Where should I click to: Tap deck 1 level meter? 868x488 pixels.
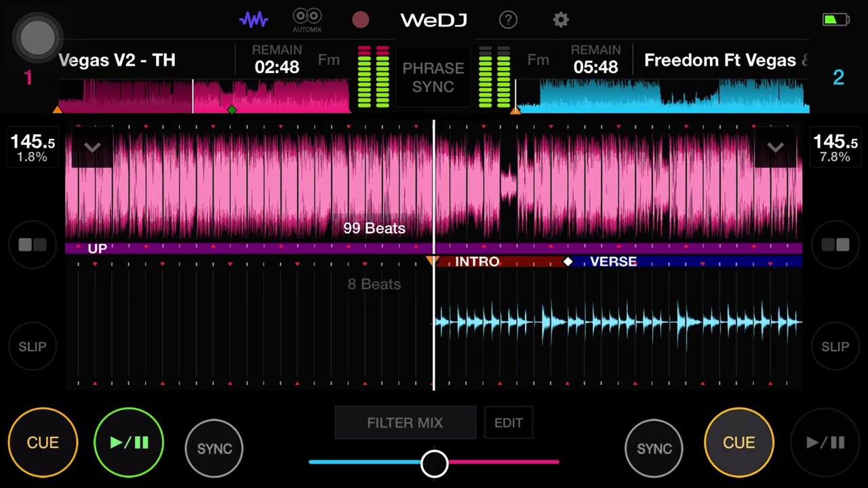(x=373, y=77)
